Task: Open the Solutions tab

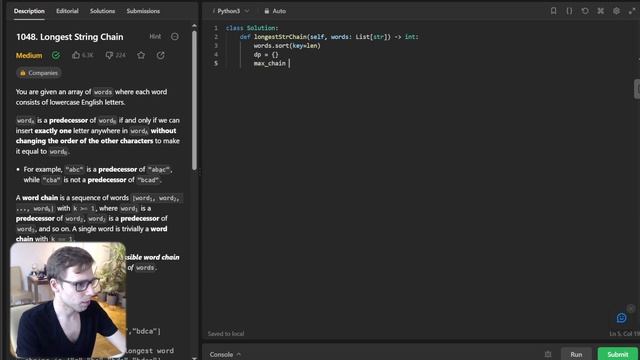Action: click(102, 11)
